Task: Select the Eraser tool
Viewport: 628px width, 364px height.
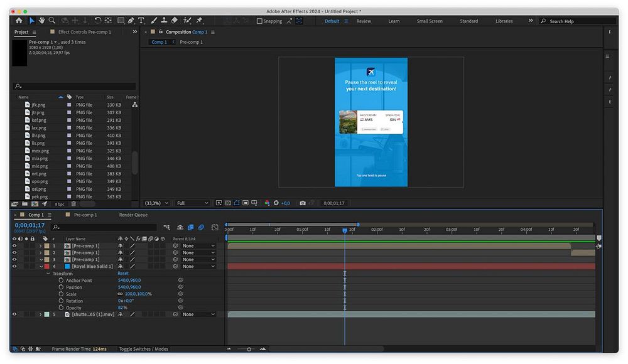Action: click(x=175, y=21)
